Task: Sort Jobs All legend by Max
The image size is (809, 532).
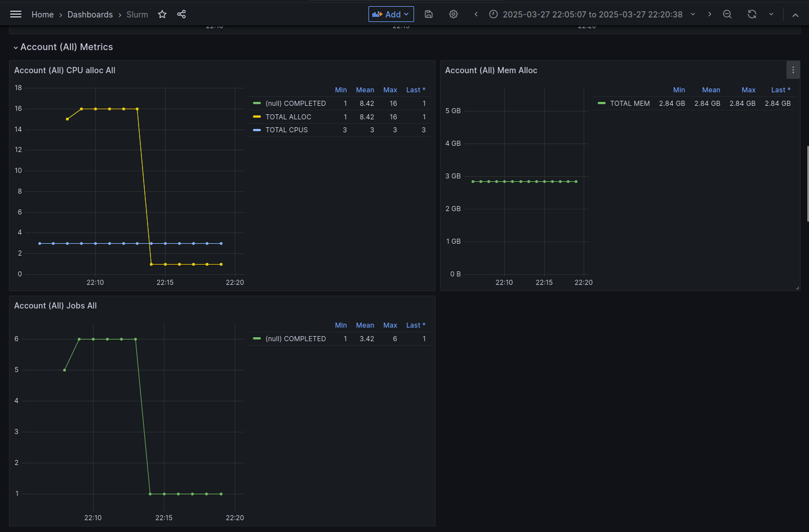Action: pyautogui.click(x=390, y=325)
